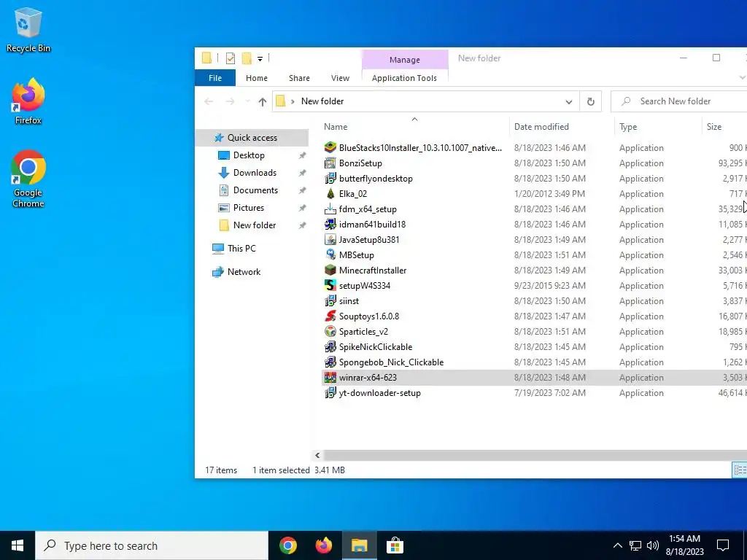The width and height of the screenshot is (747, 560).
Task: Switch to the Home ribbon tab
Action: (256, 78)
